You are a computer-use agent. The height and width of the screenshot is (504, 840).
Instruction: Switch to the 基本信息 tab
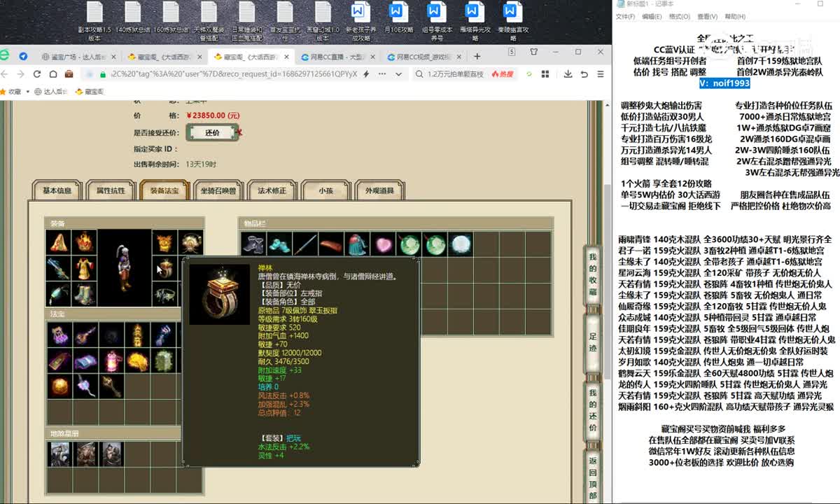[57, 190]
